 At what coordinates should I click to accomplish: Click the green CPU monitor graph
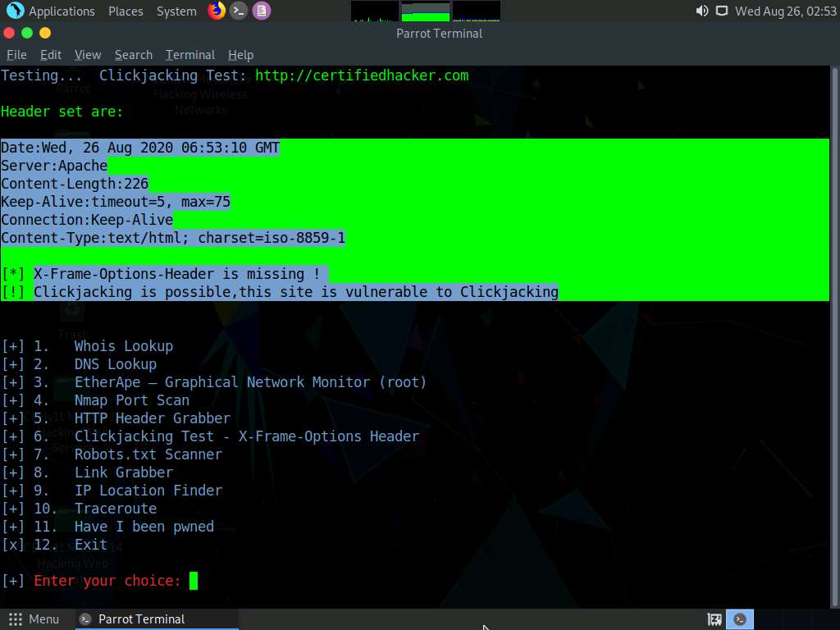point(426,11)
